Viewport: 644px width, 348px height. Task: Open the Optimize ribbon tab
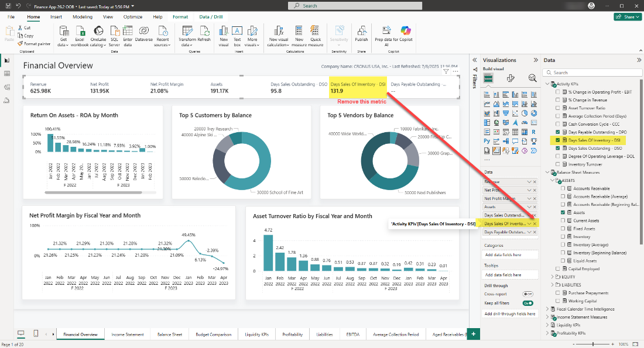click(x=133, y=17)
